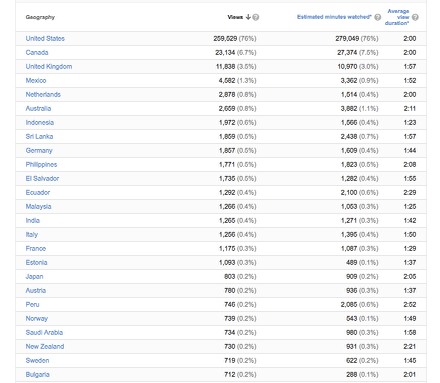This screenshot has width=440, height=383.
Task: Open the Bulgaria geography link
Action: point(37,374)
